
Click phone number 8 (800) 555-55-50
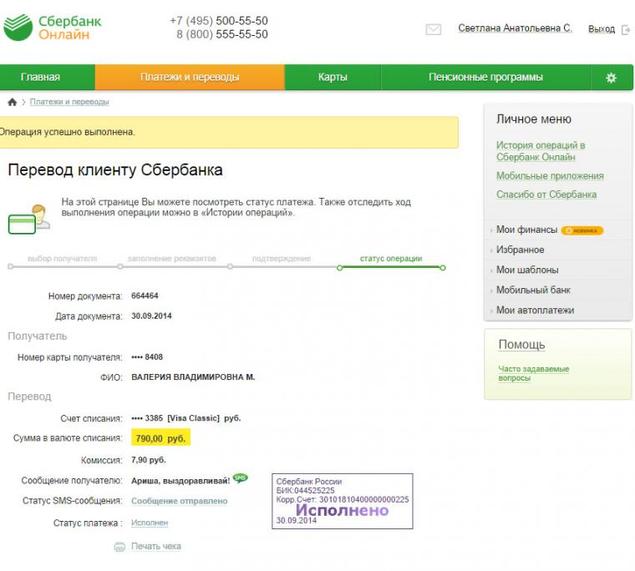coord(222,34)
